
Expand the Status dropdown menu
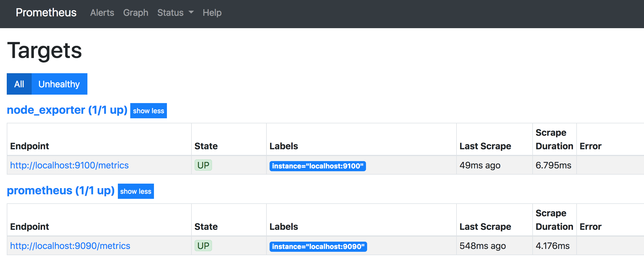point(175,13)
